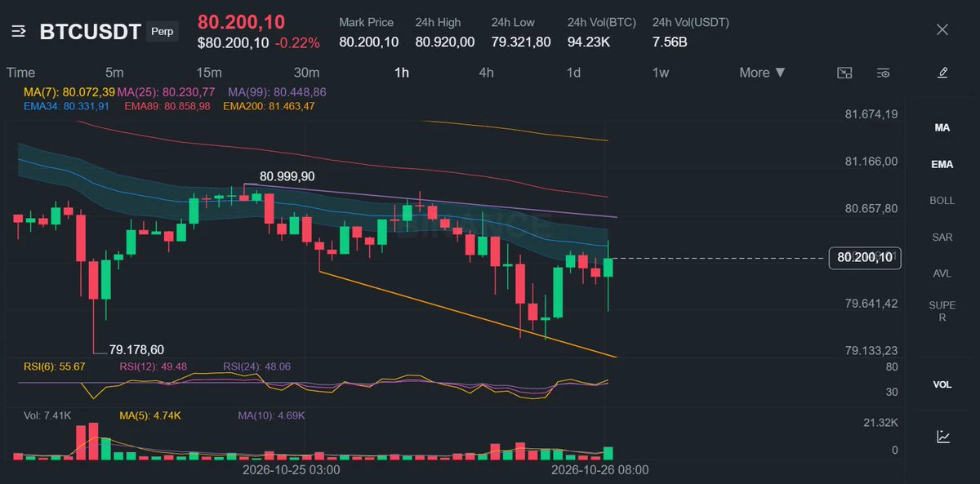Viewport: 980px width, 484px height.
Task: Click the 2026-10-26 08:00 time label
Action: (x=599, y=470)
